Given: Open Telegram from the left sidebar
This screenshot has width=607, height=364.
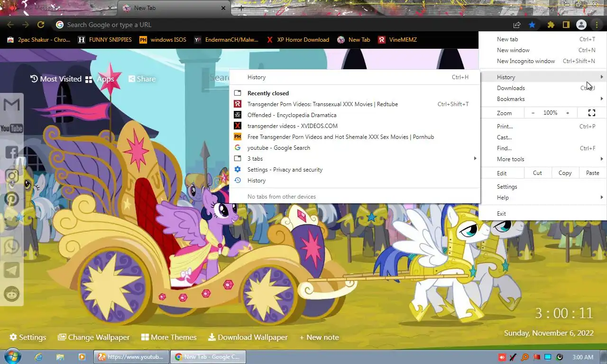Looking at the screenshot, I should [12, 270].
